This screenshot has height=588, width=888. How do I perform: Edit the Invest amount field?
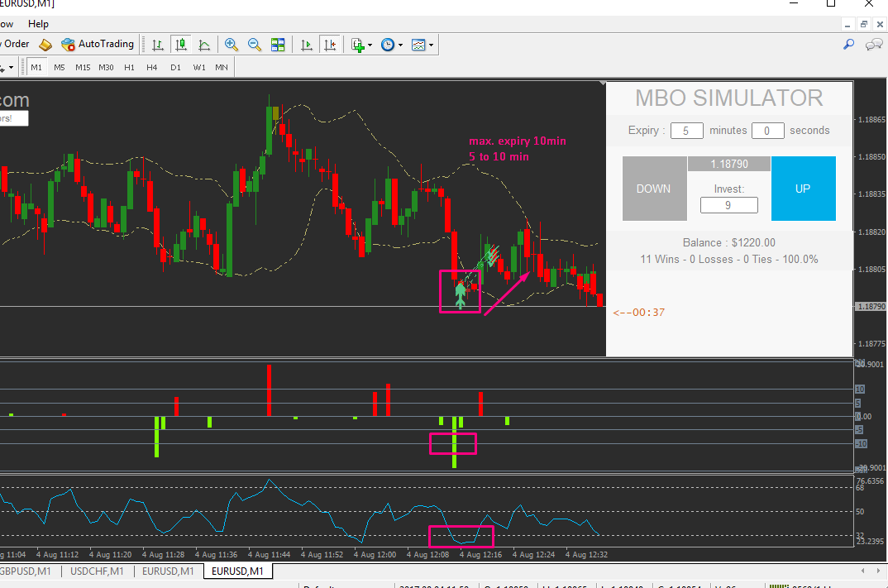(x=729, y=205)
